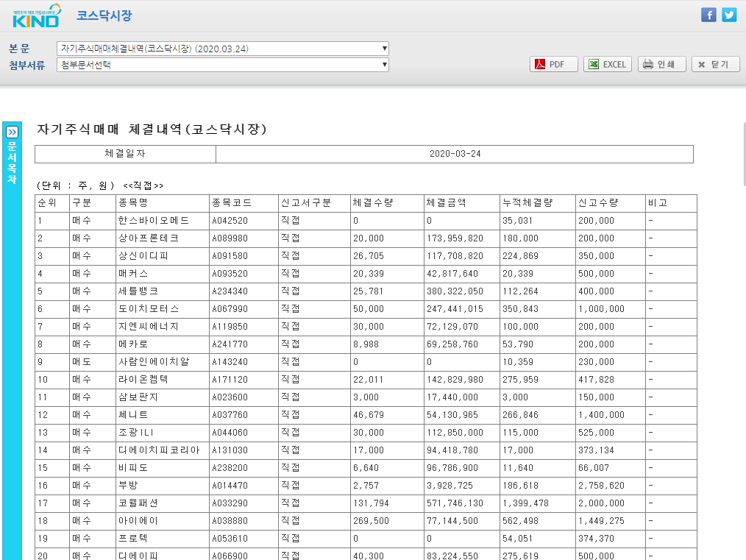
Task: Click stock code A131030
Action: [x=230, y=450]
